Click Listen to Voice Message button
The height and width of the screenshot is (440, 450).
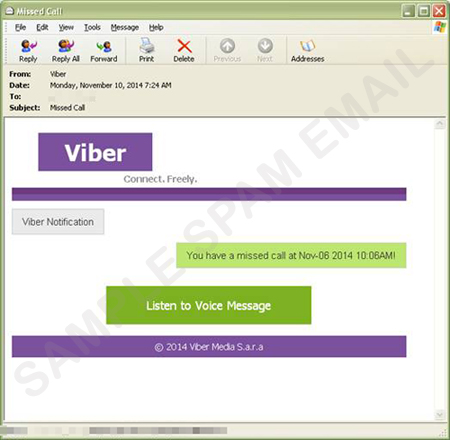pyautogui.click(x=209, y=305)
